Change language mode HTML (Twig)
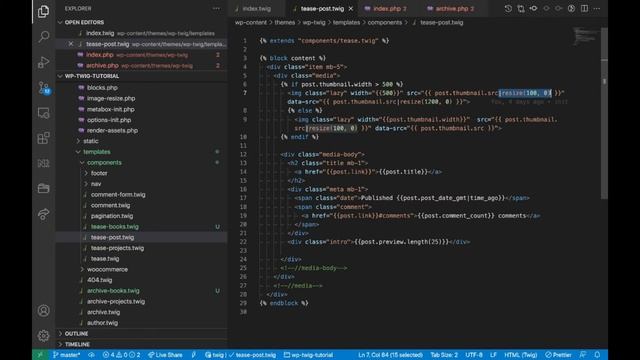The height and width of the screenshot is (360, 640). pos(520,355)
